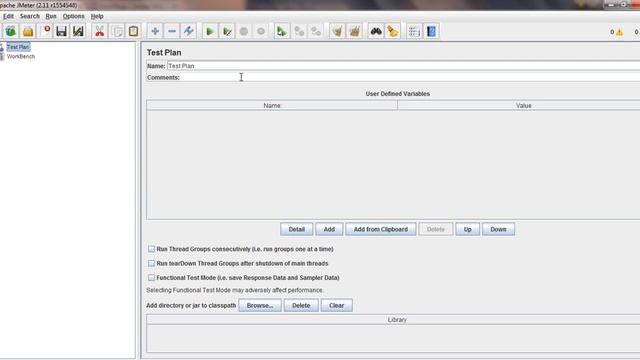Collapse all nodes with minus icon
The image size is (640, 360).
pos(172,31)
